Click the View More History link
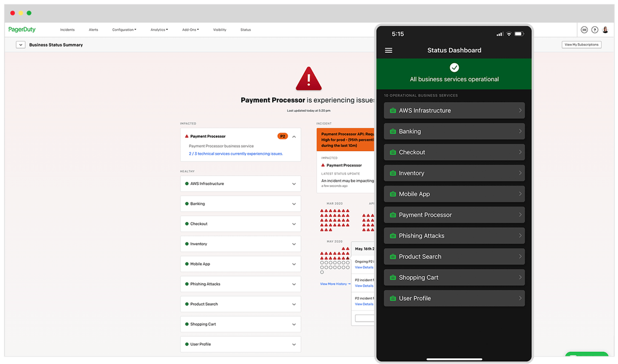618x364 pixels. click(334, 284)
